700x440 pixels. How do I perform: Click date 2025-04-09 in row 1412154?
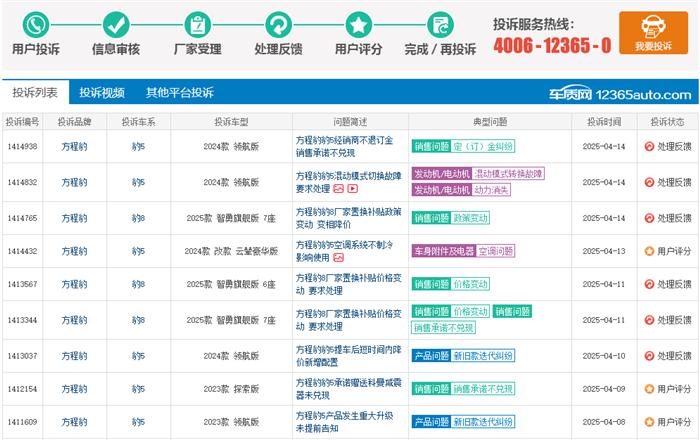604,389
